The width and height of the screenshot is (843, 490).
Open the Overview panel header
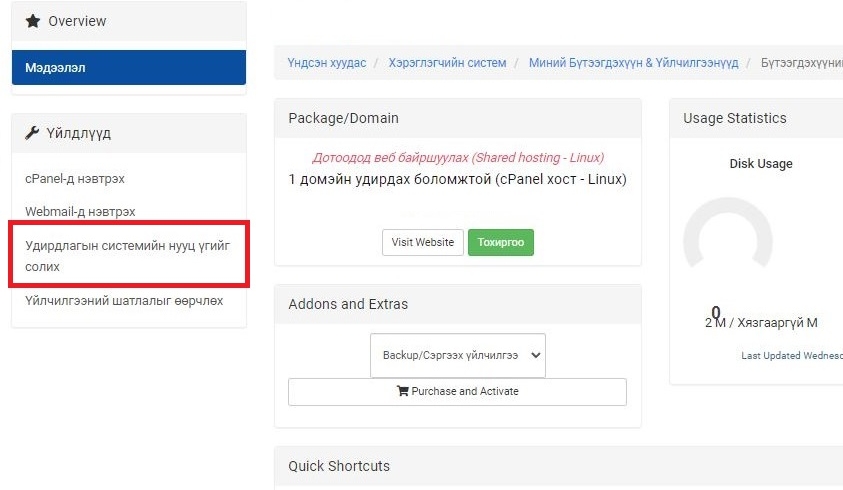pyautogui.click(x=129, y=22)
